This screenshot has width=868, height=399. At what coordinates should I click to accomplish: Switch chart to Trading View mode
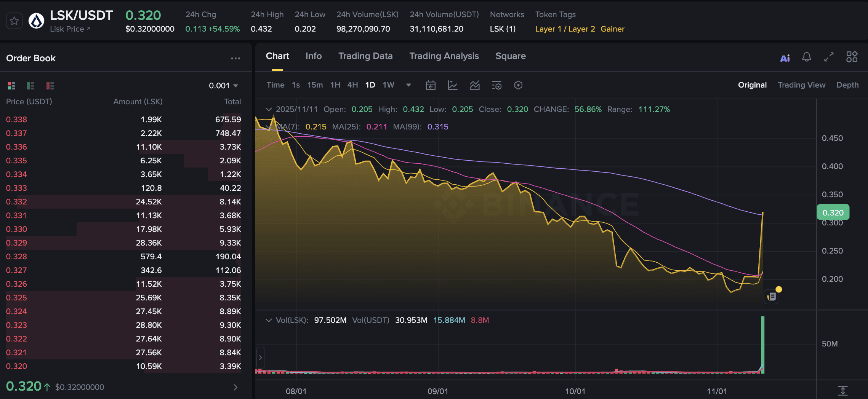(801, 85)
